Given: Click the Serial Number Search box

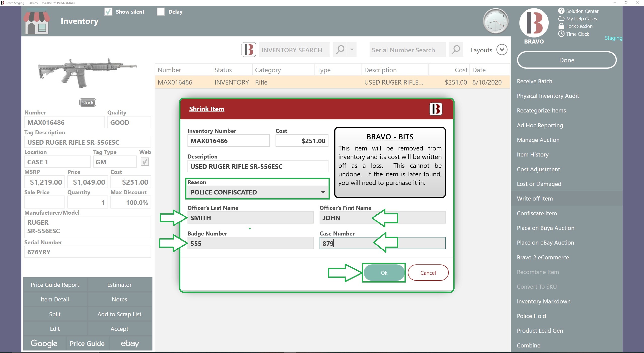Looking at the screenshot, I should 407,50.
